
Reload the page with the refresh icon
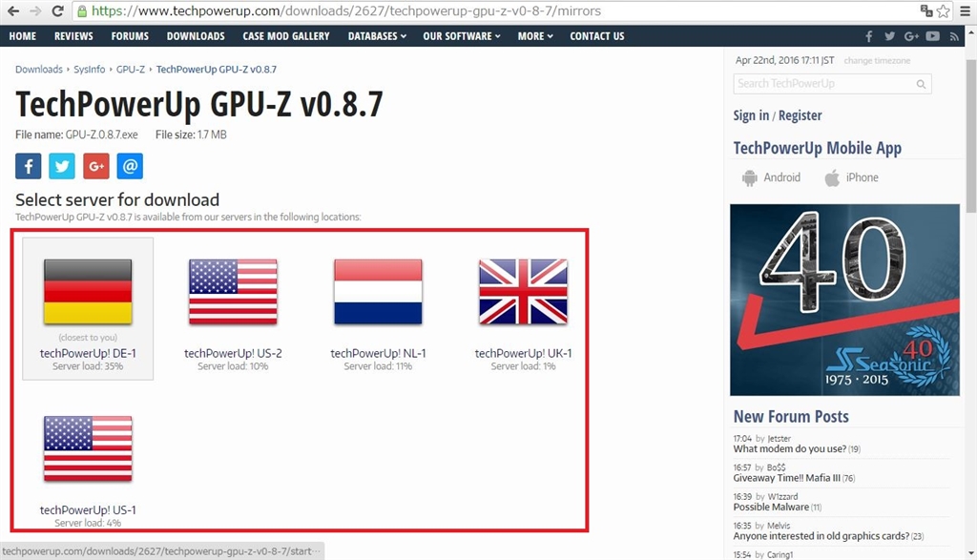click(x=57, y=10)
